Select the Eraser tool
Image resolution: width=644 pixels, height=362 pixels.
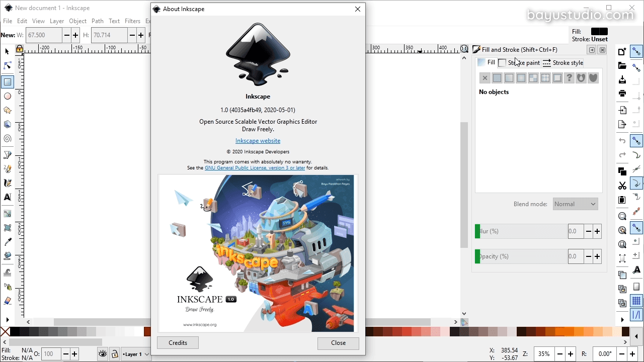7,301
